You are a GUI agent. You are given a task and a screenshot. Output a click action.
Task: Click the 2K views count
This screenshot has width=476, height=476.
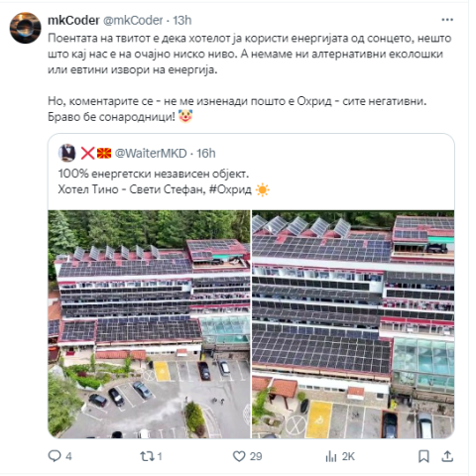tap(348, 456)
